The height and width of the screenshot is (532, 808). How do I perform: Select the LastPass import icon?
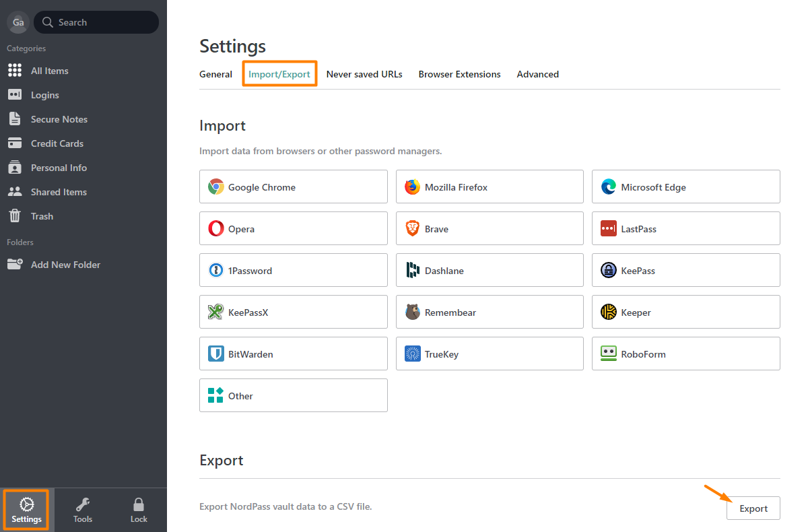tap(609, 229)
